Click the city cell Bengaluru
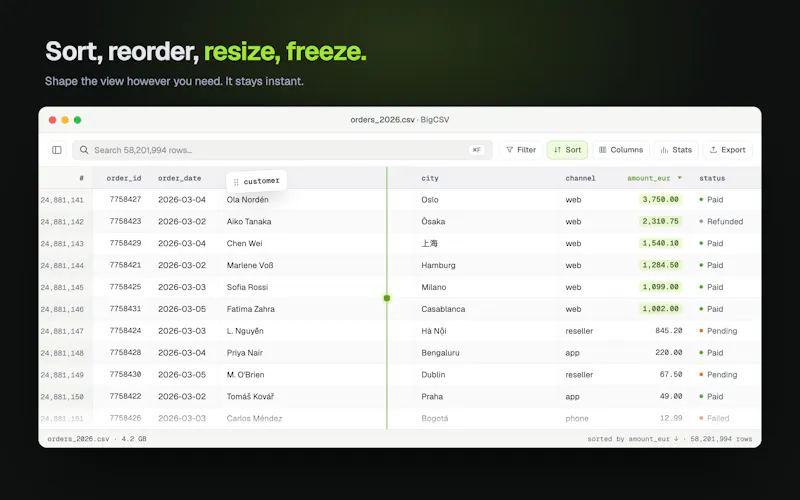The width and height of the screenshot is (800, 500). [440, 353]
